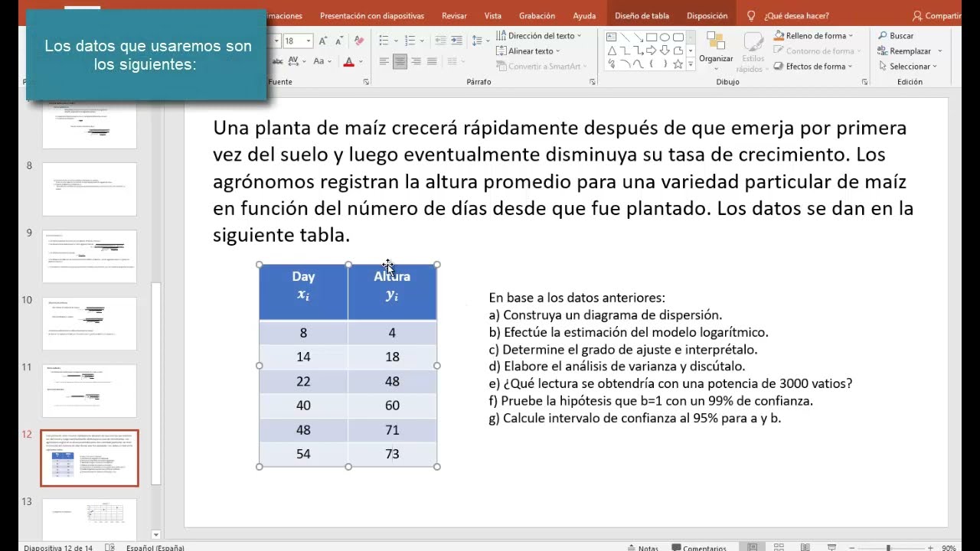Select the right block arrow shape
The height and width of the screenshot is (551, 980).
point(651,51)
